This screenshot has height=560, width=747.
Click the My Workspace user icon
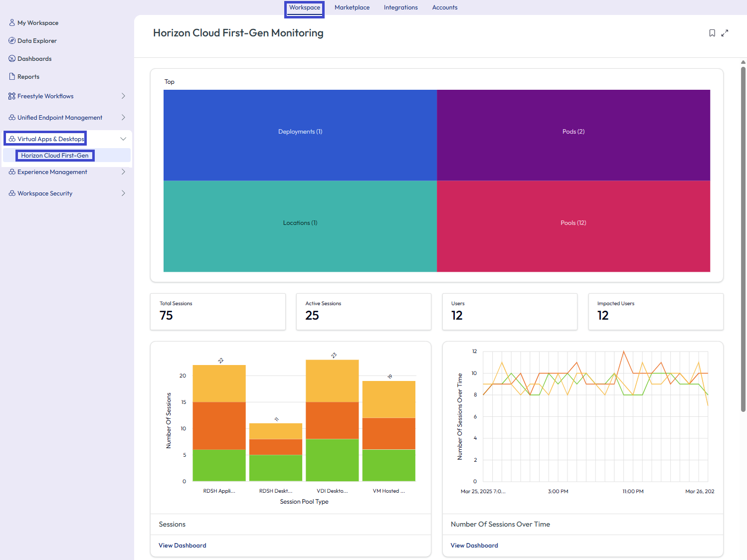pos(12,22)
